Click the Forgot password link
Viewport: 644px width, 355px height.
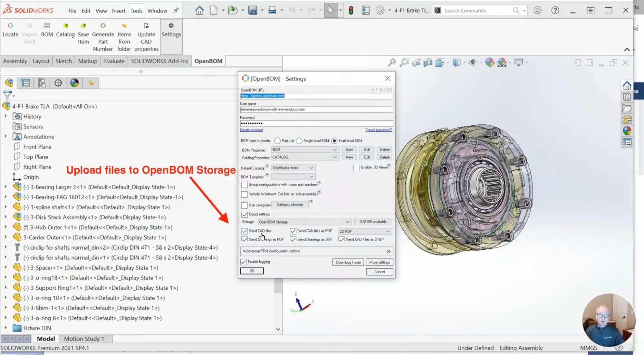[379, 130]
